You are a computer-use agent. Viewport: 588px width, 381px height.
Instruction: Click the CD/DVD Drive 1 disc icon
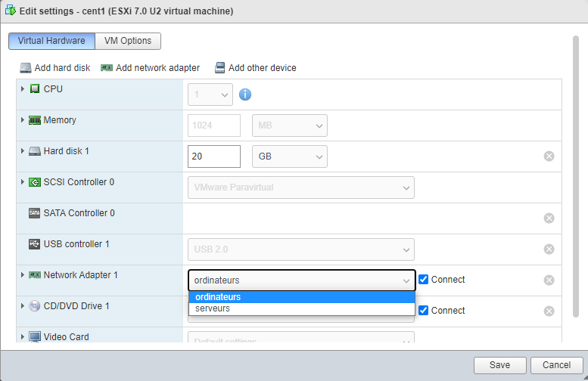(35, 306)
